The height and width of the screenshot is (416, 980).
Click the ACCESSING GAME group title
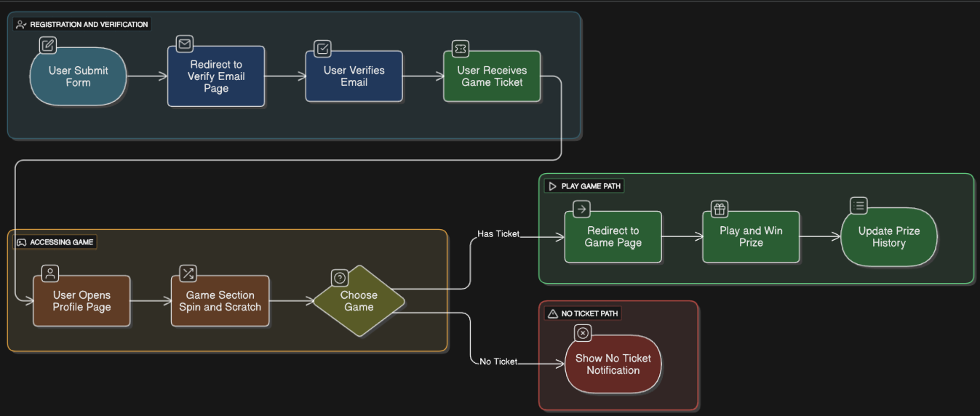[62, 242]
